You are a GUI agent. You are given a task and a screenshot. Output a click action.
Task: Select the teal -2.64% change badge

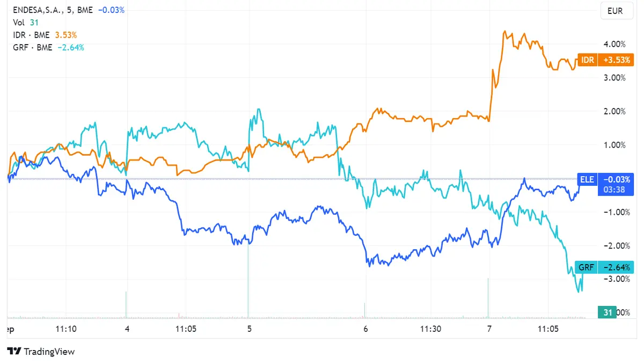(x=616, y=267)
